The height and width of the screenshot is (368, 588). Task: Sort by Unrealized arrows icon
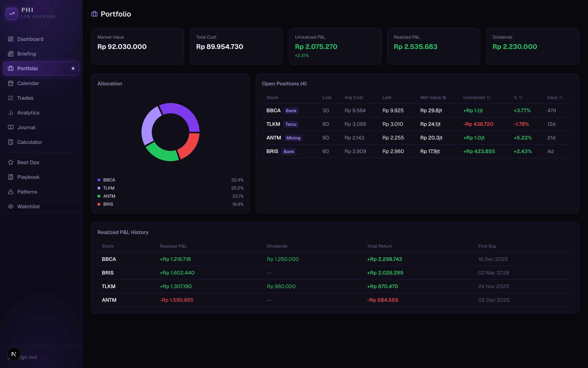[x=488, y=98]
